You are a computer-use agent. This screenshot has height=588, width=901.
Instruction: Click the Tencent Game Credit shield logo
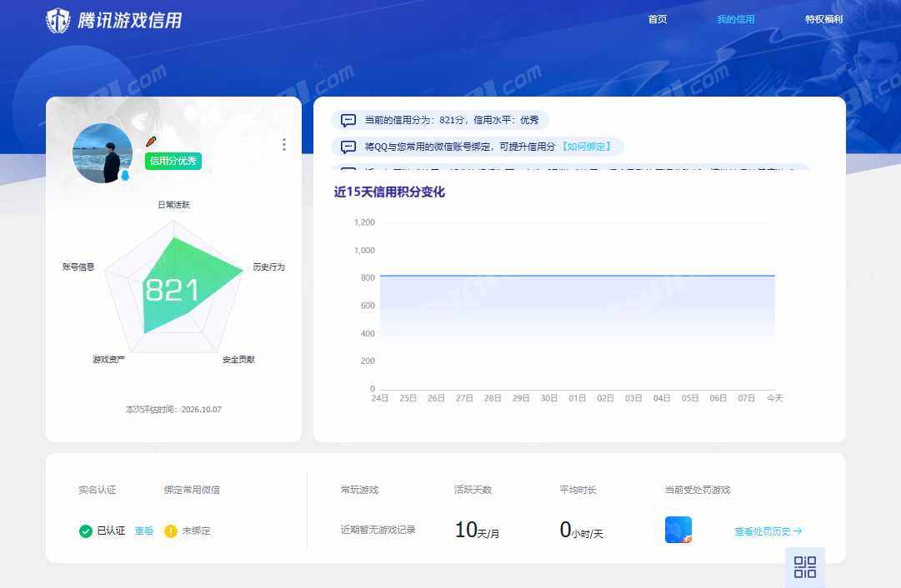pyautogui.click(x=58, y=20)
